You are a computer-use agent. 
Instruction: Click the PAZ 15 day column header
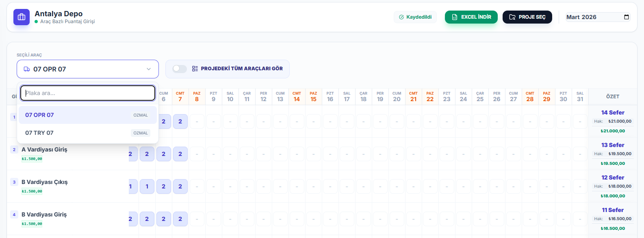[x=313, y=97]
